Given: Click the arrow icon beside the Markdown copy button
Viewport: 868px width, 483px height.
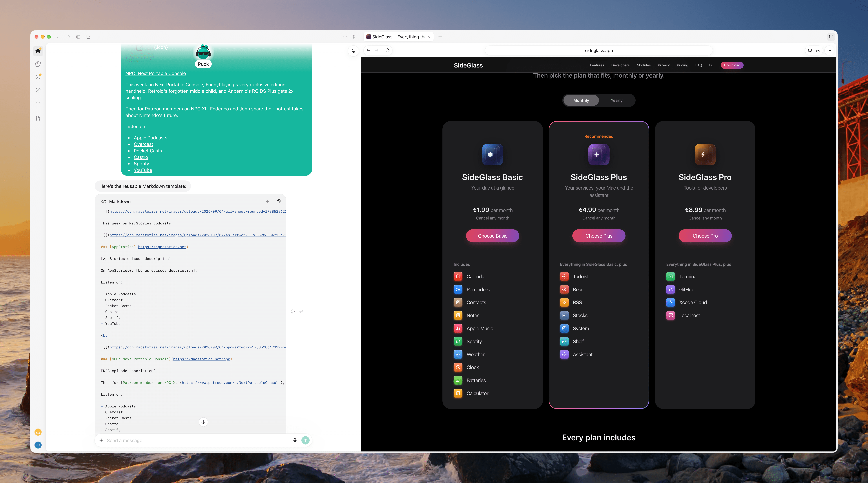Looking at the screenshot, I should click(268, 201).
